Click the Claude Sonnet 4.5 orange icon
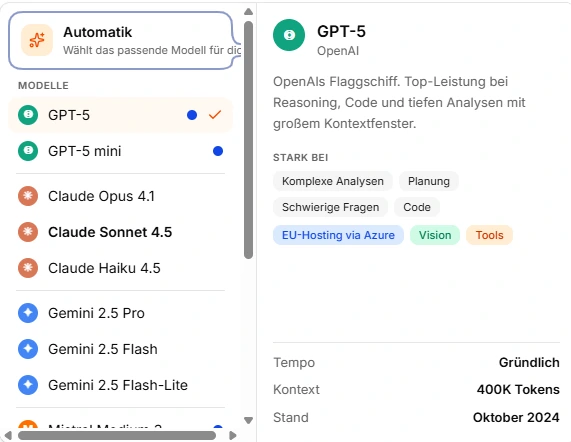Image resolution: width=571 pixels, height=442 pixels. coord(28,232)
